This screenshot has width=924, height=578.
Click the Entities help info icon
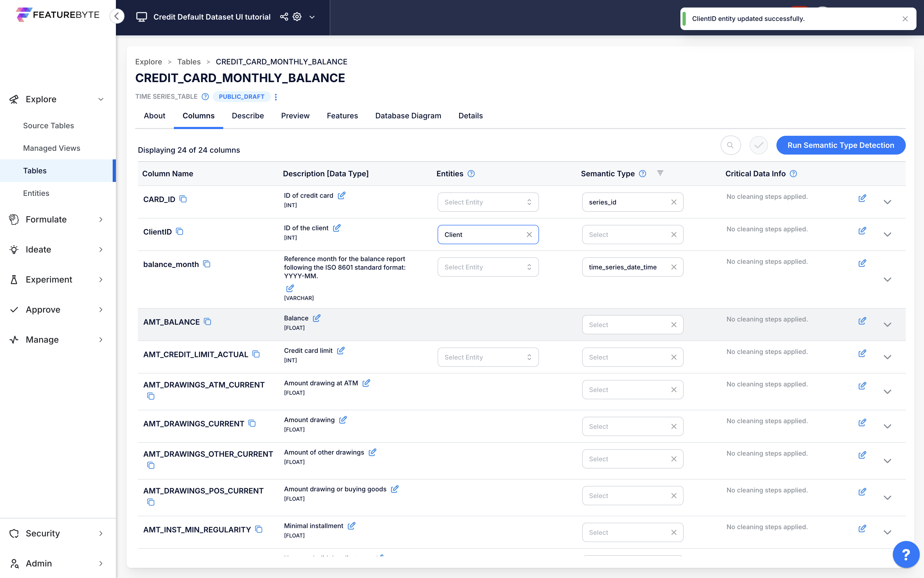pyautogui.click(x=471, y=174)
